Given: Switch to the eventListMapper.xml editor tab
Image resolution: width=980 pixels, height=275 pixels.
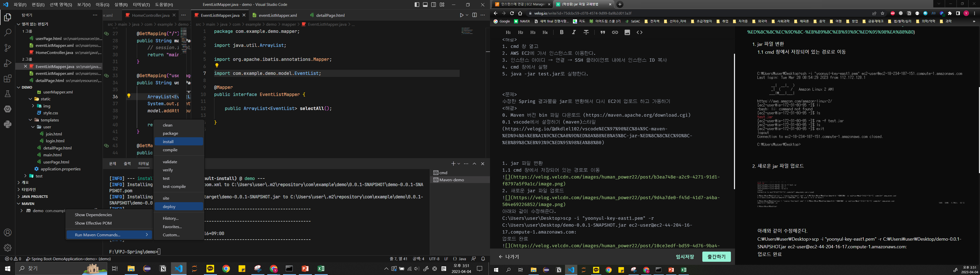Looking at the screenshot, I should (278, 16).
